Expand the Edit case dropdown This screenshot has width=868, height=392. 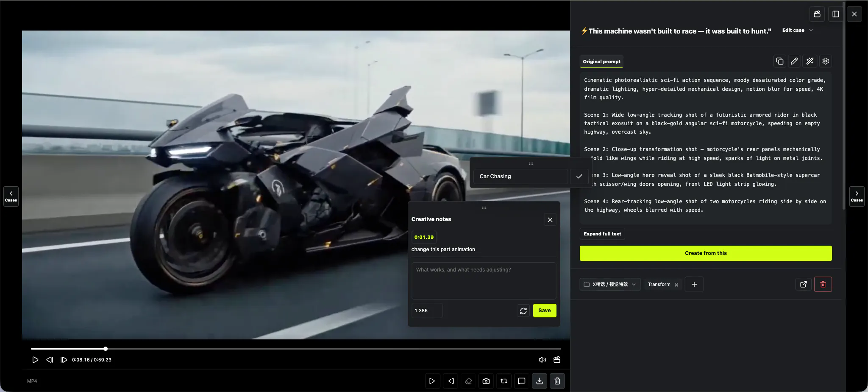pyautogui.click(x=798, y=30)
